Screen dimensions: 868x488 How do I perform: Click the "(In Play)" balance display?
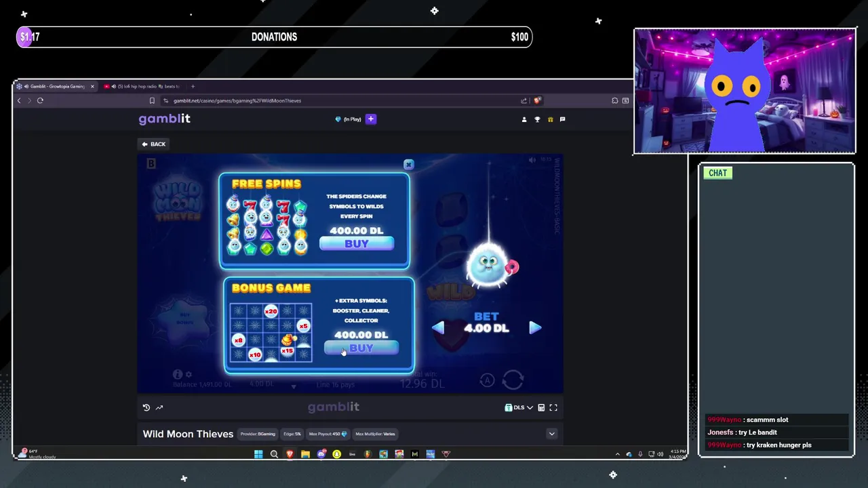pyautogui.click(x=349, y=119)
